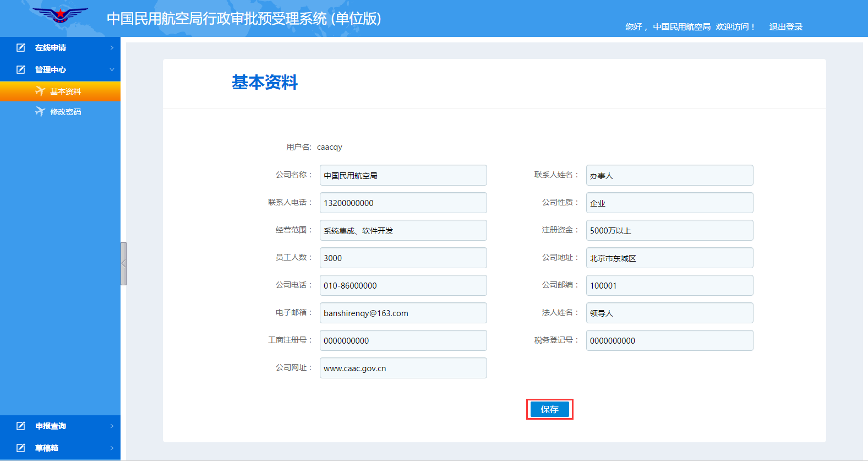
Task: Expand the 在线申请 menu chevron
Action: pos(112,48)
